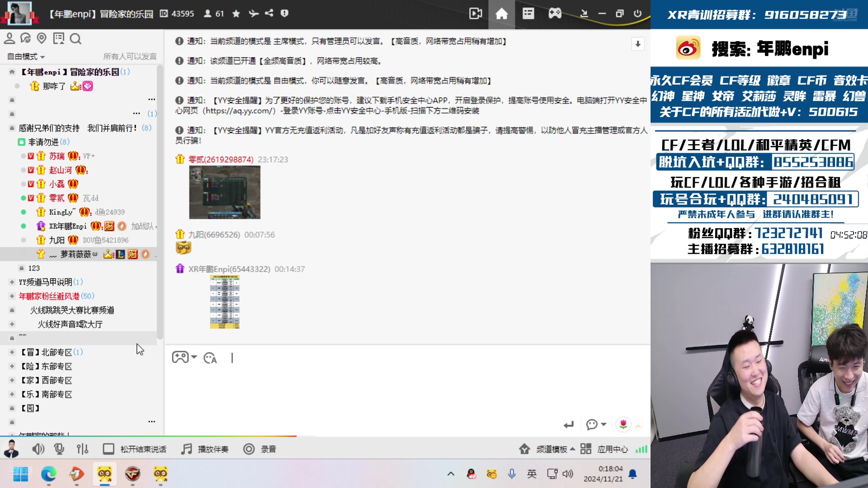868x488 pixels.
Task: Click the channel list vertical scrollbar
Action: (160, 202)
